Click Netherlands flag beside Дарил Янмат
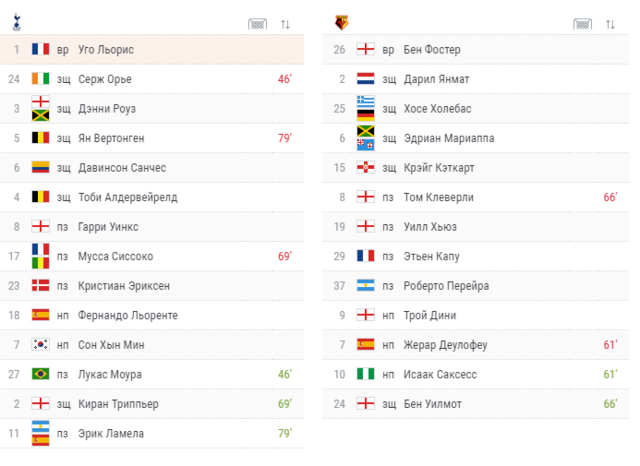This screenshot has height=466, width=640. [x=366, y=79]
